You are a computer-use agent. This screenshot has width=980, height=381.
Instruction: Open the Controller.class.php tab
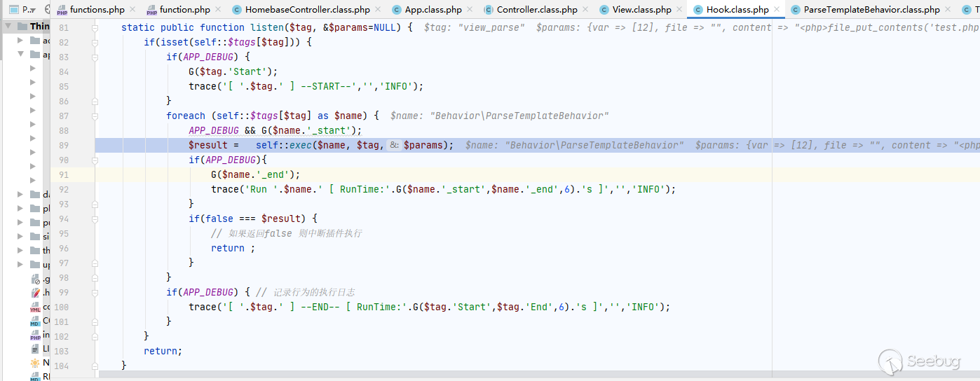click(537, 10)
